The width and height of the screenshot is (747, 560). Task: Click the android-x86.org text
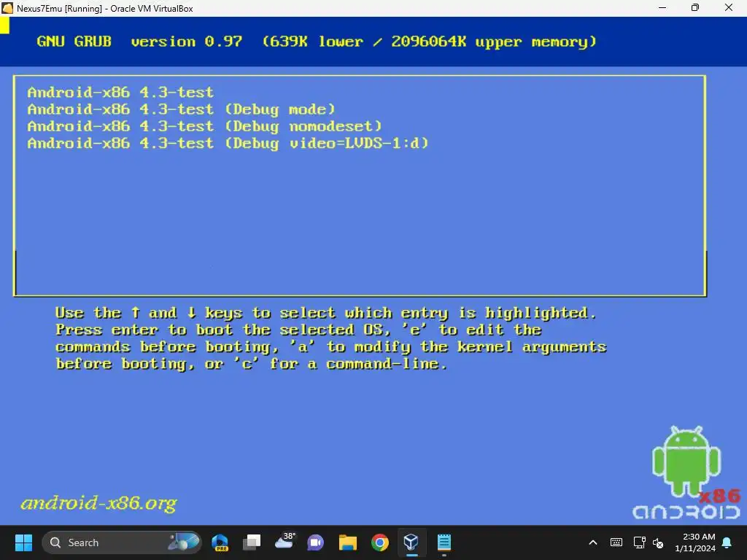point(99,503)
